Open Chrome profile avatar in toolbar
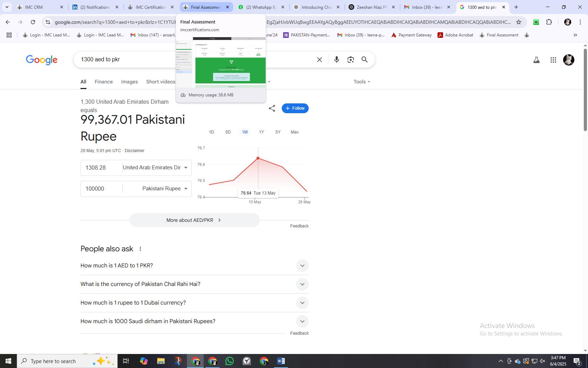588x368 pixels. tap(568, 22)
